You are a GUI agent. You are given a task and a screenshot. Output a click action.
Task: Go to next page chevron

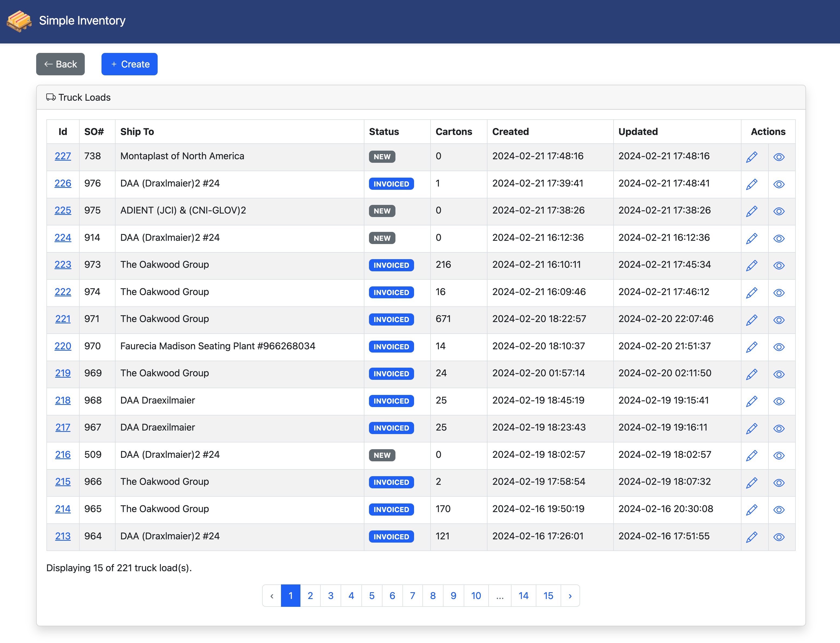570,595
